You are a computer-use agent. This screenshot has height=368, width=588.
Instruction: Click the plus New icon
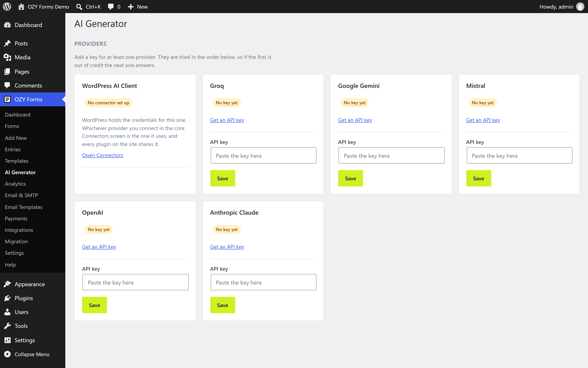pyautogui.click(x=131, y=7)
